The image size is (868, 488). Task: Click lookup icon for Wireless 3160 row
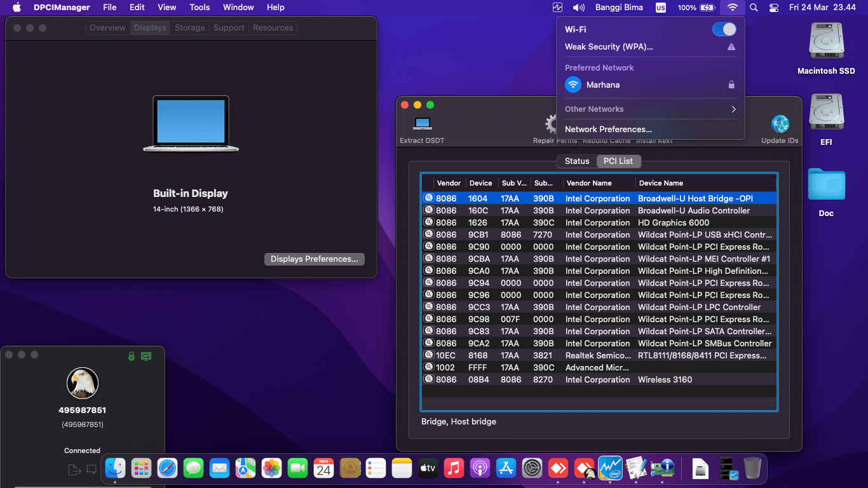pos(429,379)
